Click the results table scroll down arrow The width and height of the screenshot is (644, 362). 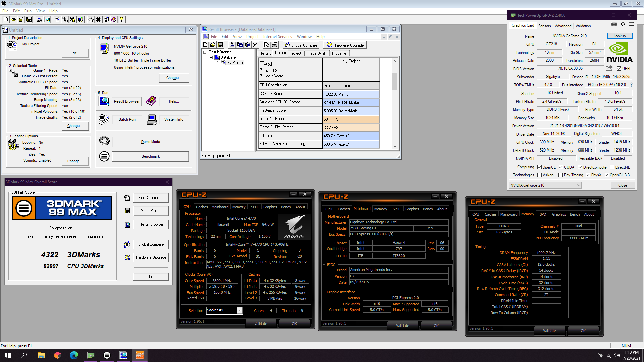tap(395, 146)
